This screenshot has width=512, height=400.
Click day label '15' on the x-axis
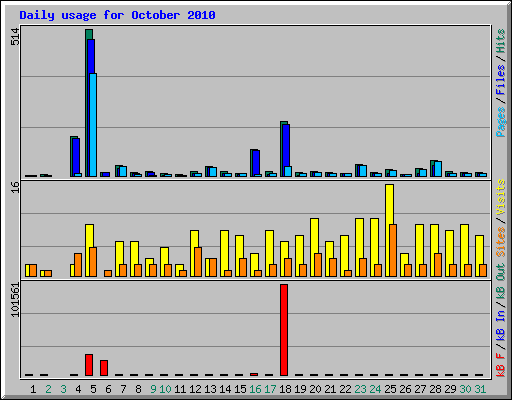[x=240, y=389]
